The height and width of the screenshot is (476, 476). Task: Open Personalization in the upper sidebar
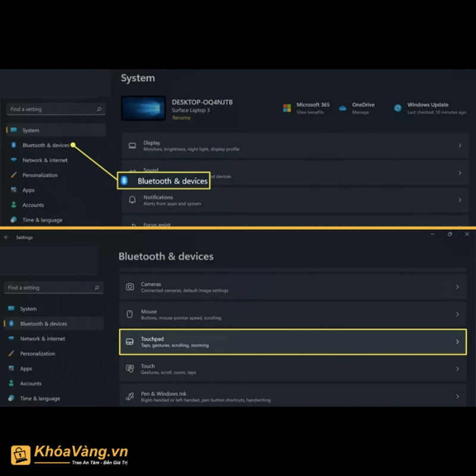(40, 175)
